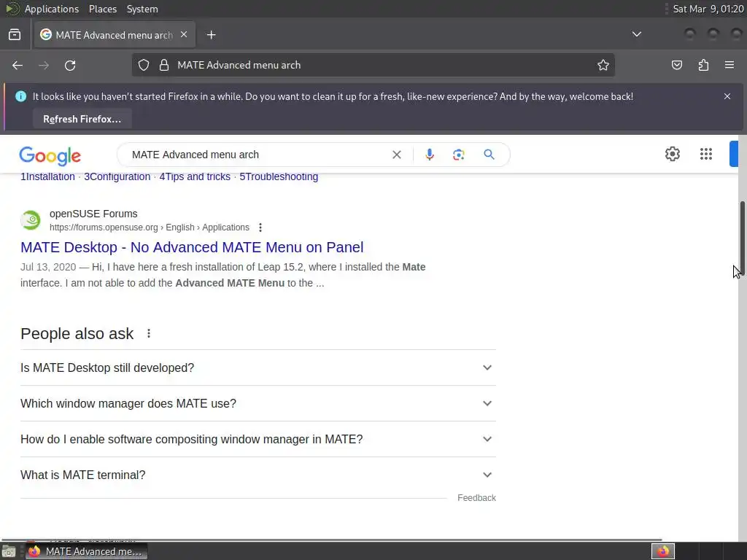Viewport: 747px width, 560px height.
Task: Jump to the 1Installation section link
Action: click(47, 176)
